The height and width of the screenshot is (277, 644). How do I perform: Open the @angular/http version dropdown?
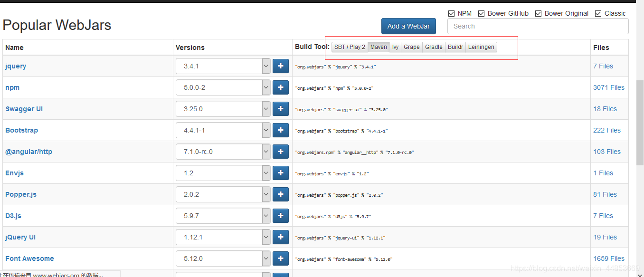pos(223,152)
